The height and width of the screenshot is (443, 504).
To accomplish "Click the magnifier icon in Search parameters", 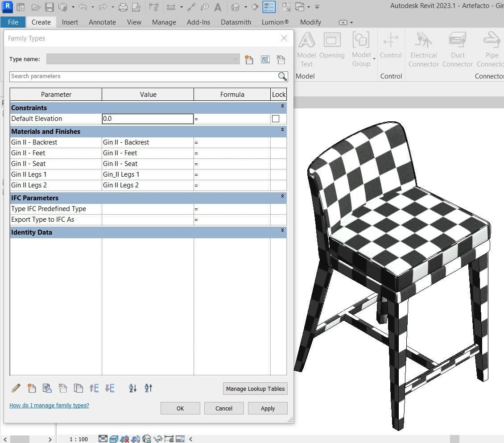I will coord(282,76).
